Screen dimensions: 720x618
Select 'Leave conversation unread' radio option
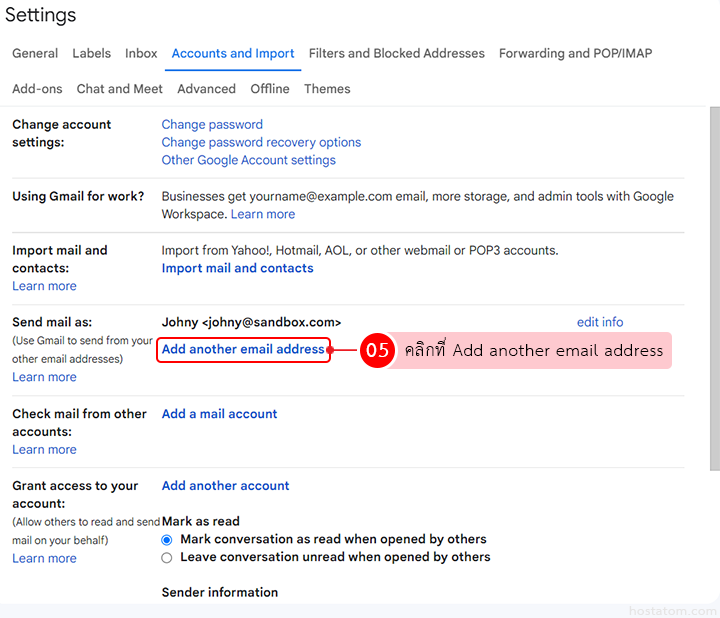pos(167,557)
